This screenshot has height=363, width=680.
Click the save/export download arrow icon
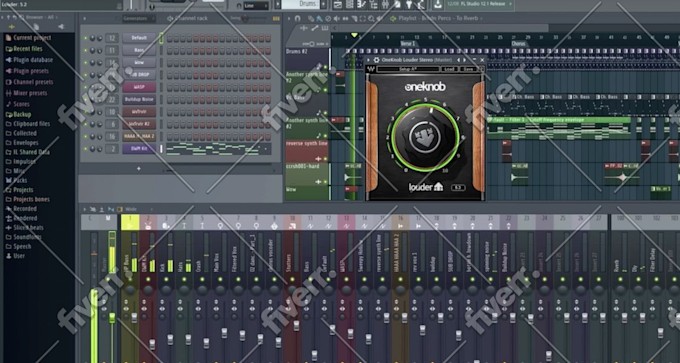tap(438, 4)
